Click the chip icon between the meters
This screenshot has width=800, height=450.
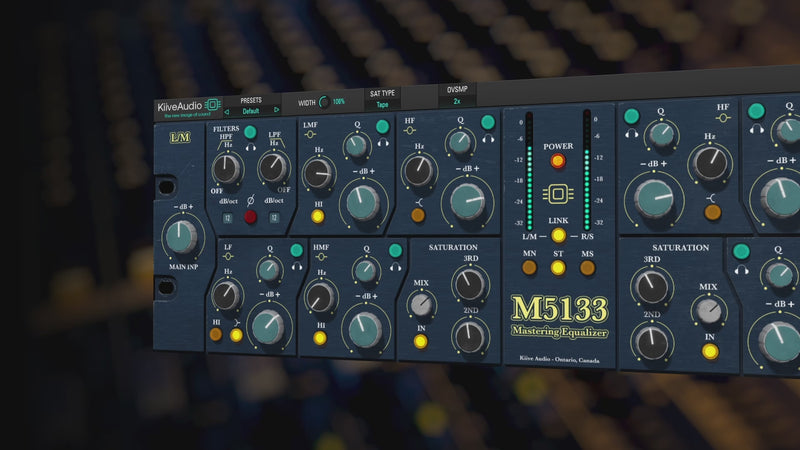pos(558,195)
